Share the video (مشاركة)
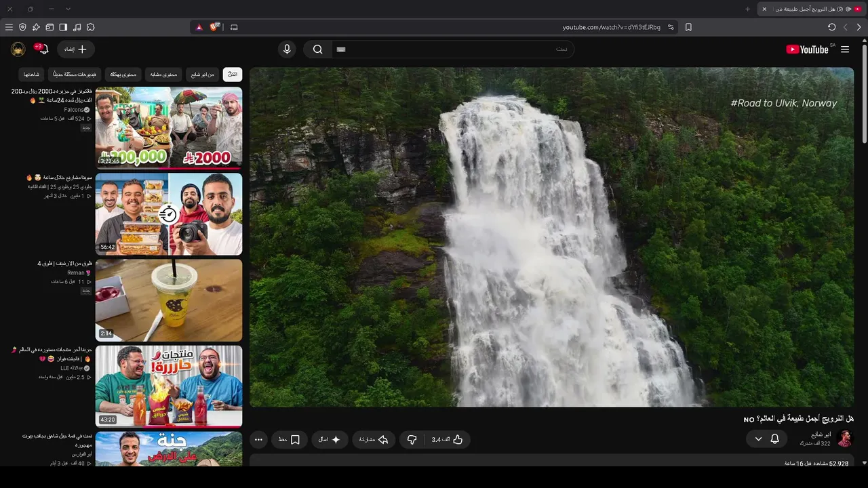This screenshot has height=488, width=868. pos(374,440)
